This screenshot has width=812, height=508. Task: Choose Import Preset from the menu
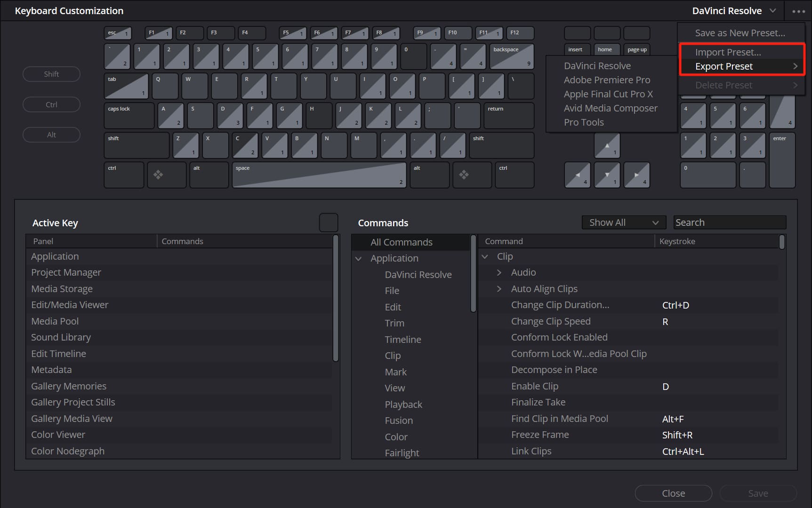pos(727,52)
